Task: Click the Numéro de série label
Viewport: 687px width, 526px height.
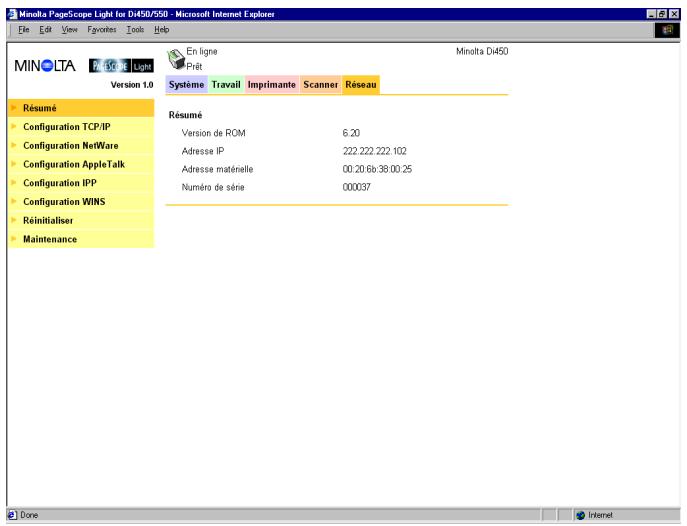Action: [213, 187]
